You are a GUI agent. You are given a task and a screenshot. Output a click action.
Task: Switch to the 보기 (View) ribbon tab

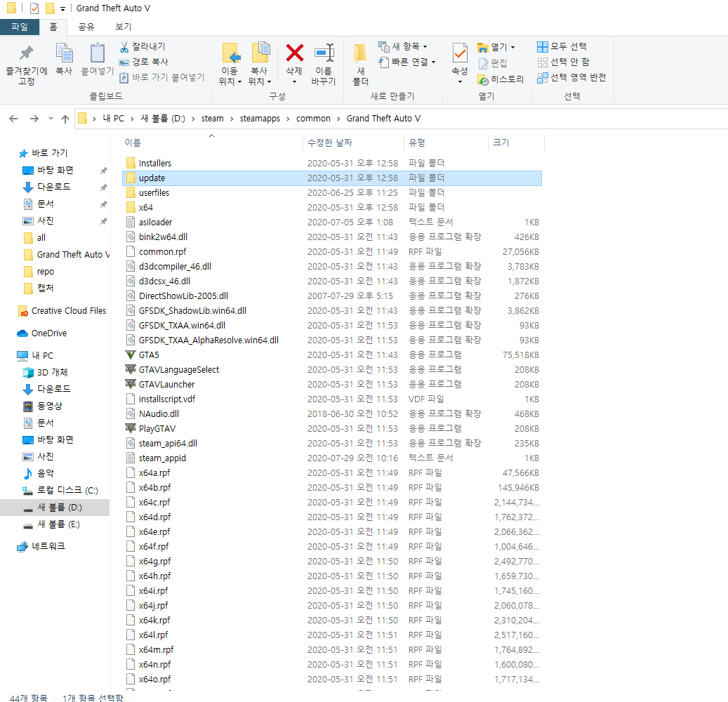click(x=123, y=27)
